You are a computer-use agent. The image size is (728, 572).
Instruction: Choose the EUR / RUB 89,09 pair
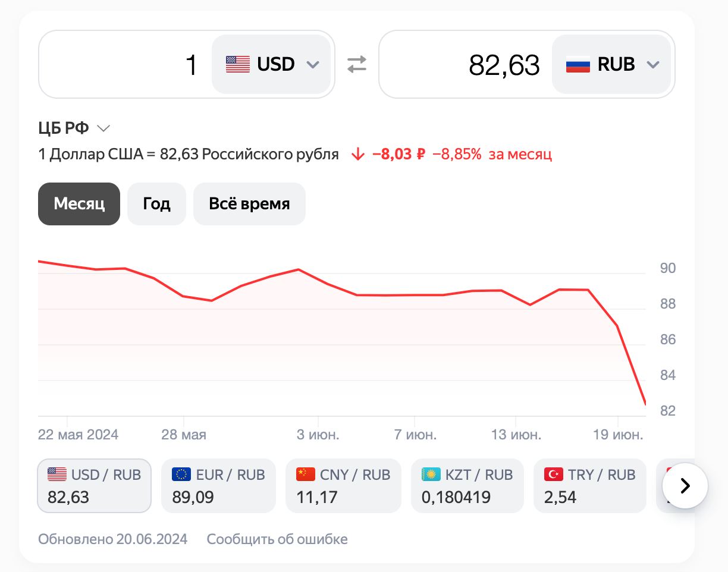point(218,486)
